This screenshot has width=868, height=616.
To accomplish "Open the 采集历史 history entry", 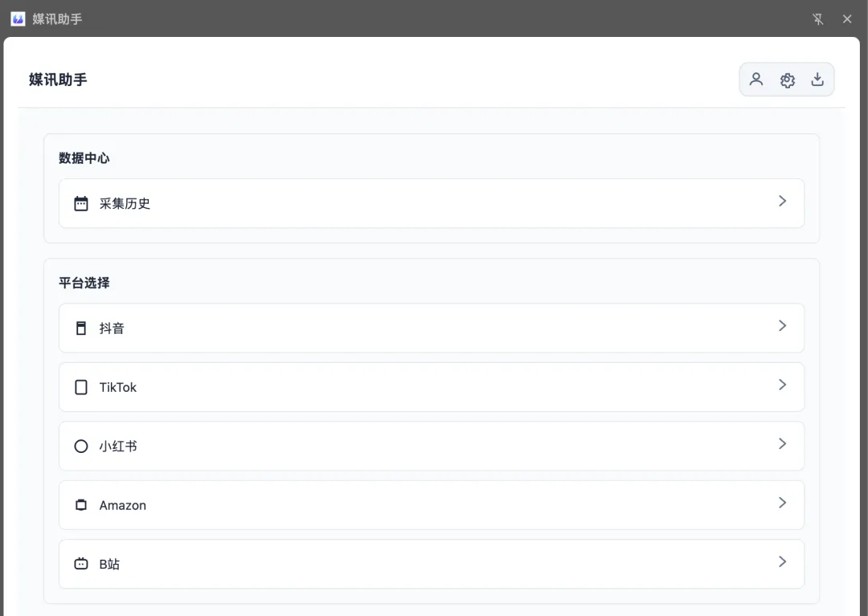I will [432, 203].
